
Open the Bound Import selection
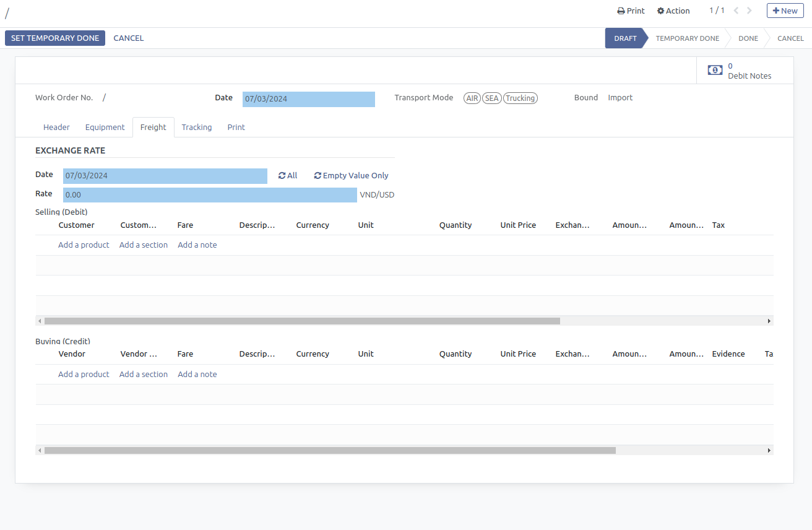click(620, 98)
